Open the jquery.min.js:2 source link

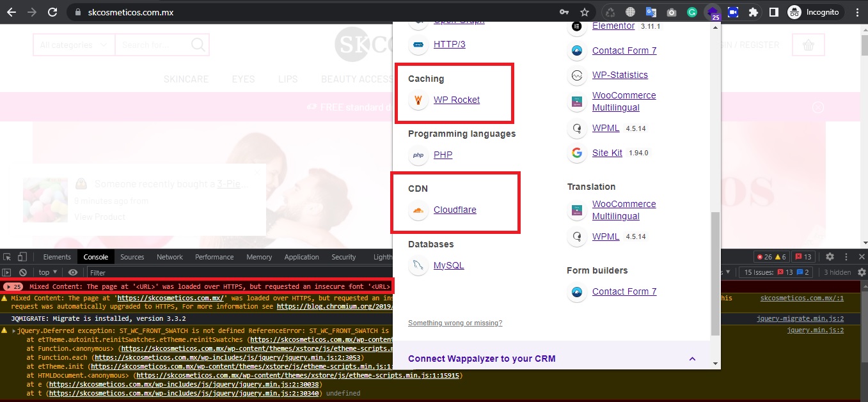click(815, 330)
